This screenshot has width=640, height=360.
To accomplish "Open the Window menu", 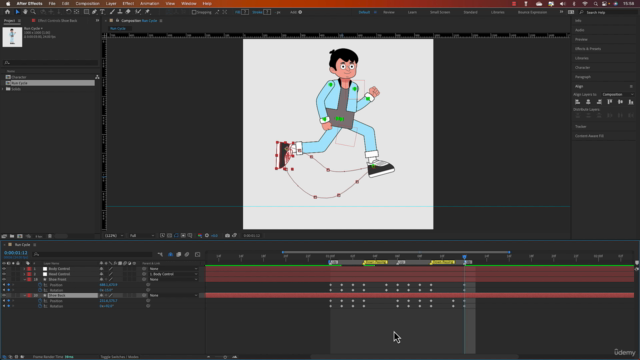I will pyautogui.click(x=189, y=4).
